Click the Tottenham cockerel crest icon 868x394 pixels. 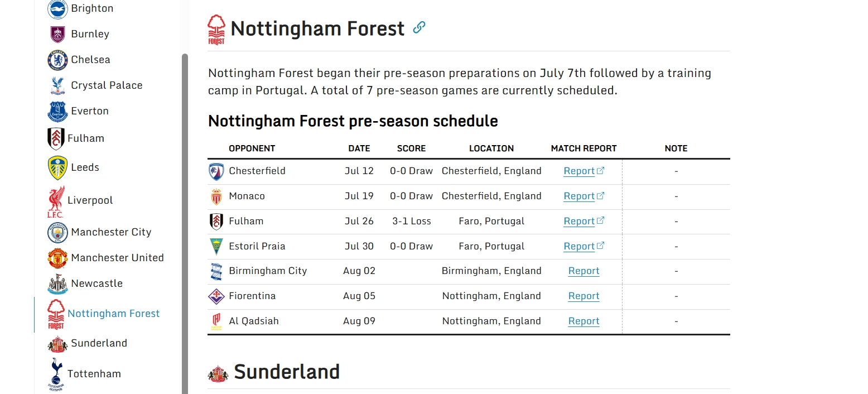pyautogui.click(x=56, y=374)
